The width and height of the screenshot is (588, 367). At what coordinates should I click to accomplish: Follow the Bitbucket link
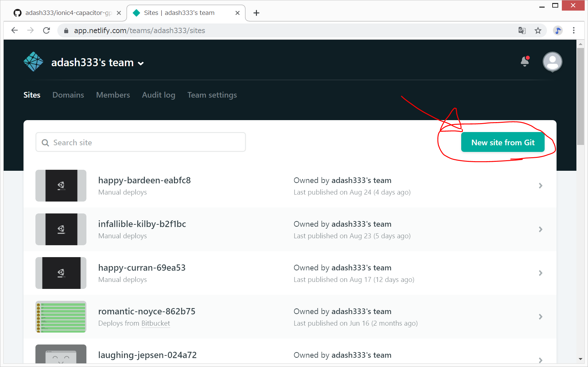point(156,323)
